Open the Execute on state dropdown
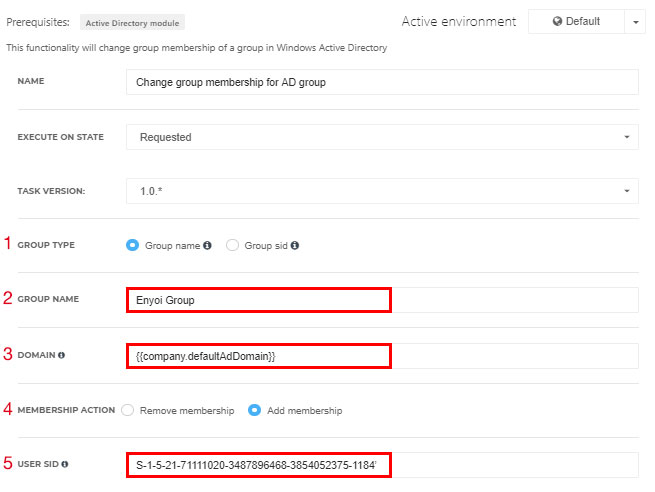 point(382,137)
